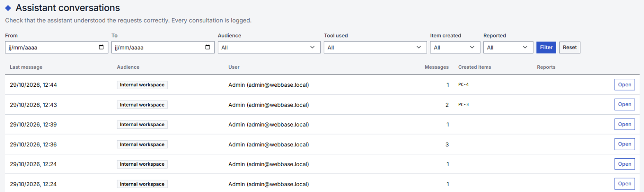Viewport: 644px width, 192px height.
Task: Click the From date input field
Action: coord(56,47)
